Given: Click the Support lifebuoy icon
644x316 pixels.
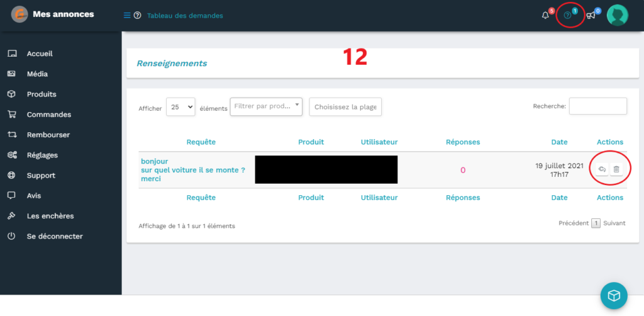Looking at the screenshot, I should pyautogui.click(x=12, y=176).
